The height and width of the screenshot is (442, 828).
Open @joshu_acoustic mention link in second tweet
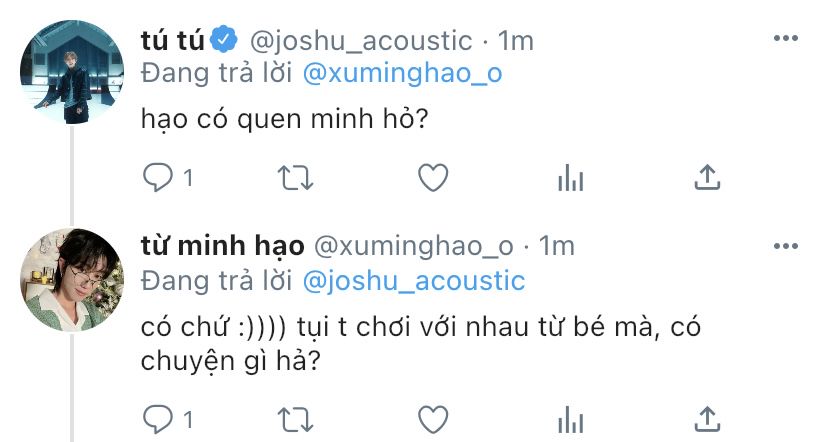414,281
